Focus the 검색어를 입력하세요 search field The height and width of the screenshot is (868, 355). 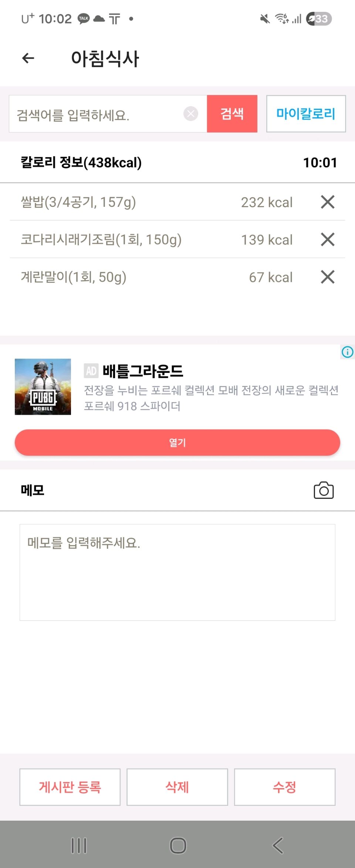(x=96, y=114)
